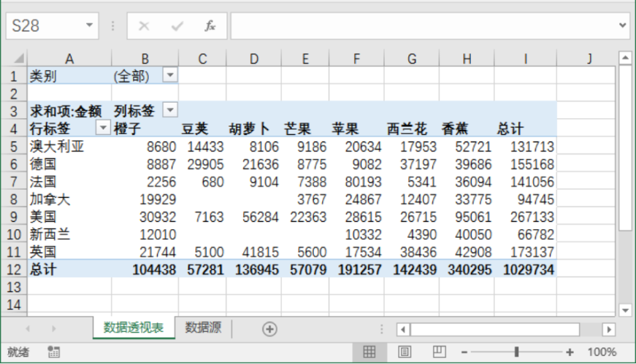Click the macro recording icon in status bar
This screenshot has height=364, width=636.
tap(53, 352)
